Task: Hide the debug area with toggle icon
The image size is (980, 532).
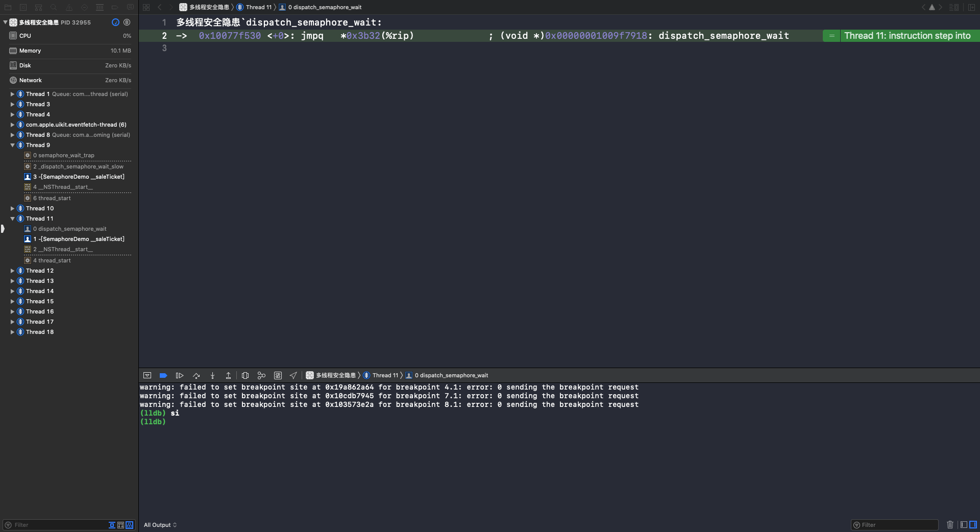Action: coord(148,375)
